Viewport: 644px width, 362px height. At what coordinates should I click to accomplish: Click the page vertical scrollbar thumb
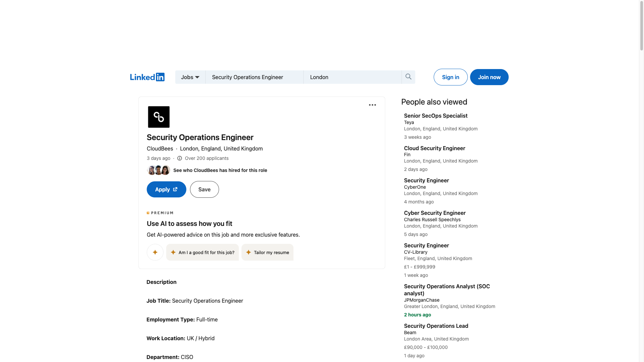pyautogui.click(x=641, y=25)
